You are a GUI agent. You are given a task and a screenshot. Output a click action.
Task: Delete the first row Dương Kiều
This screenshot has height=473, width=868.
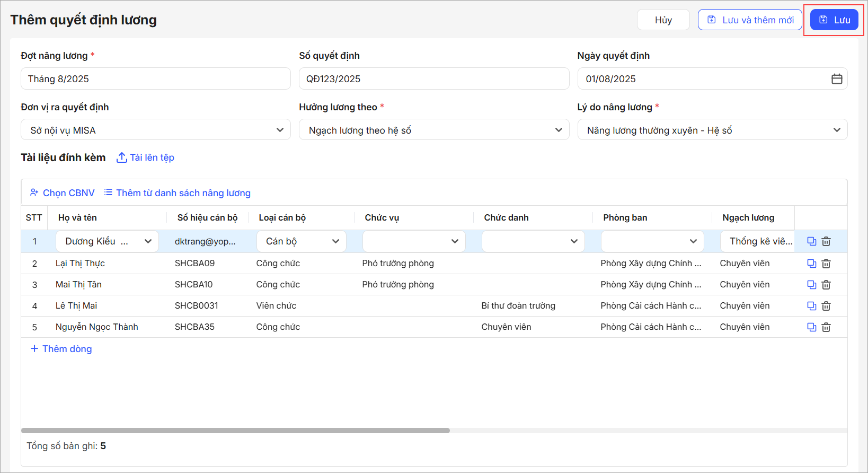[826, 241]
